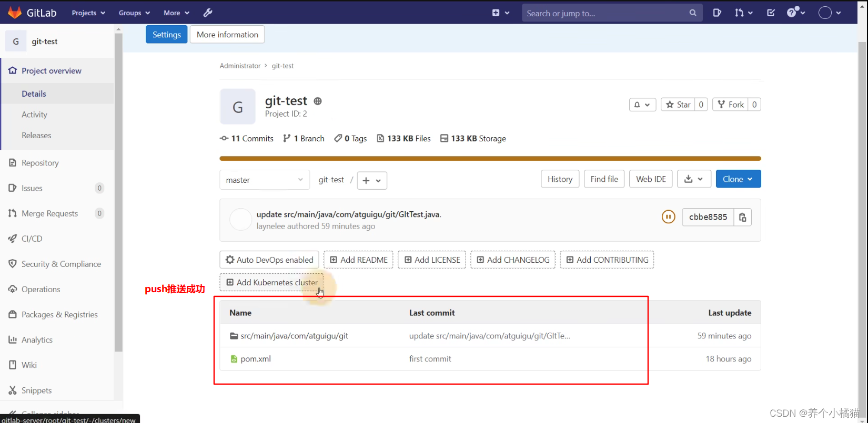The width and height of the screenshot is (868, 423).
Task: Focus the Search or jump to field
Action: point(612,13)
